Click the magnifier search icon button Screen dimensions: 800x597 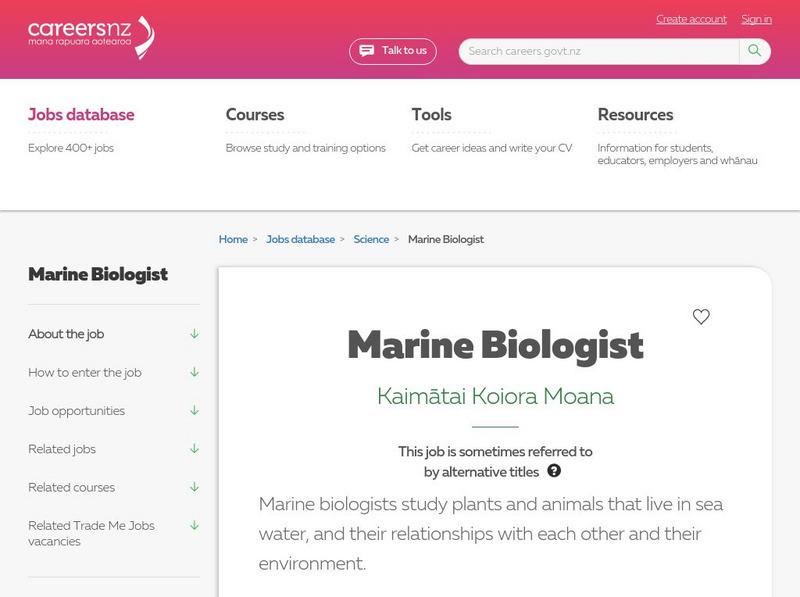pyautogui.click(x=755, y=51)
